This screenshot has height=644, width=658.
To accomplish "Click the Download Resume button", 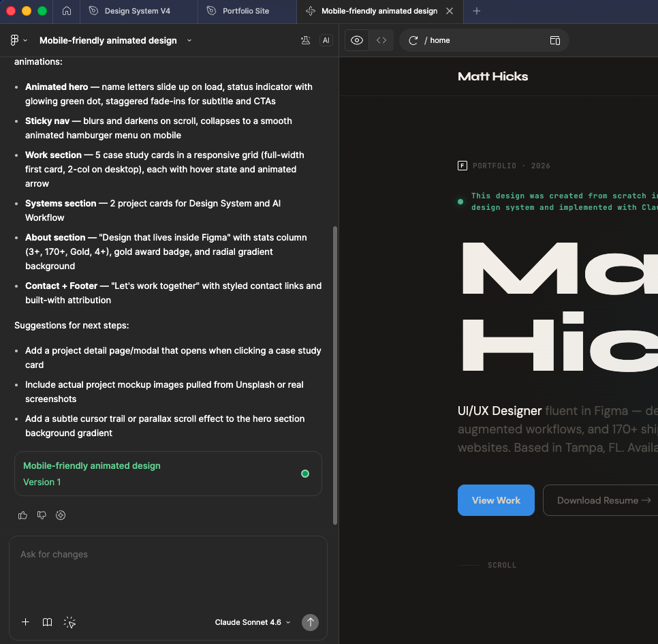I will [605, 500].
